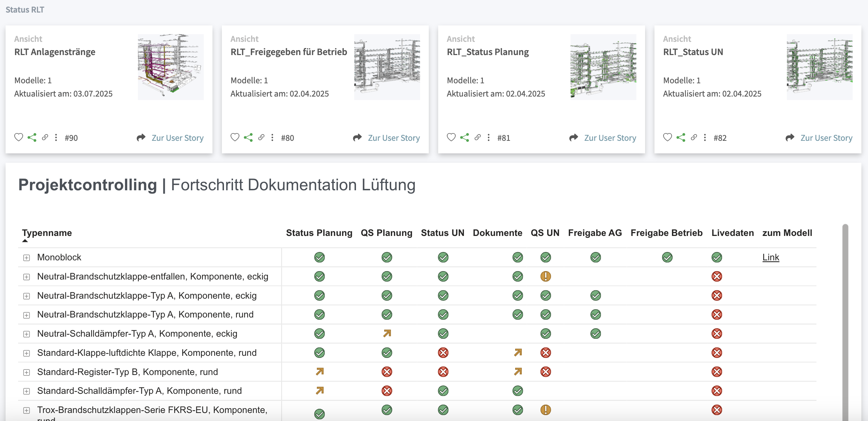Click share icon on RLT_Status Planung card
Image resolution: width=868 pixels, height=421 pixels.
(x=465, y=137)
